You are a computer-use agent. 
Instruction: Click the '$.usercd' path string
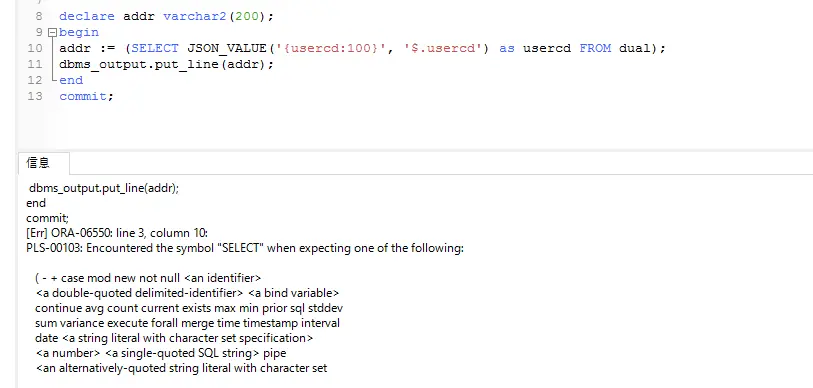pos(442,48)
